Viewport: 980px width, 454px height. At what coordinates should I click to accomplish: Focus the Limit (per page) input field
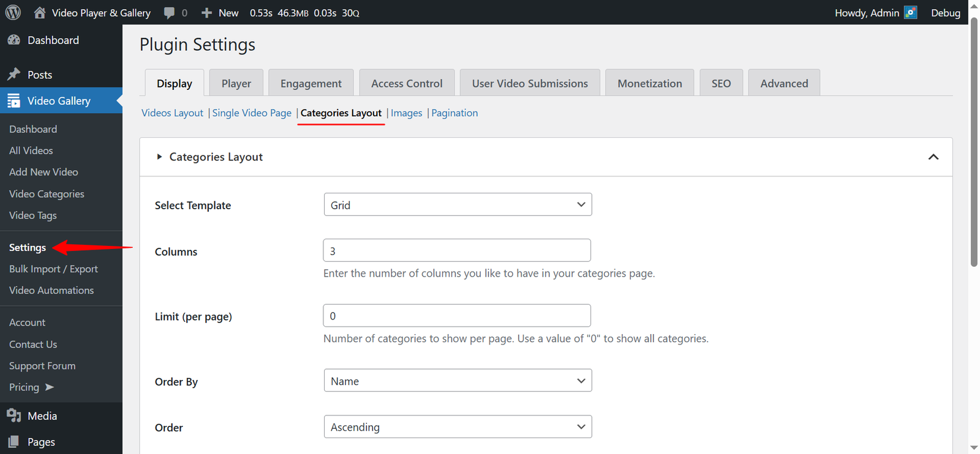[x=457, y=316]
